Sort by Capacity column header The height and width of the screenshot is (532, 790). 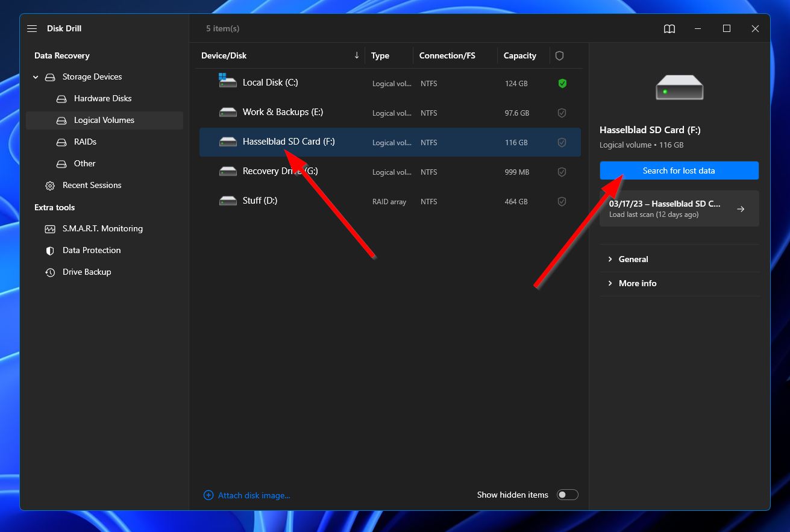pos(520,55)
